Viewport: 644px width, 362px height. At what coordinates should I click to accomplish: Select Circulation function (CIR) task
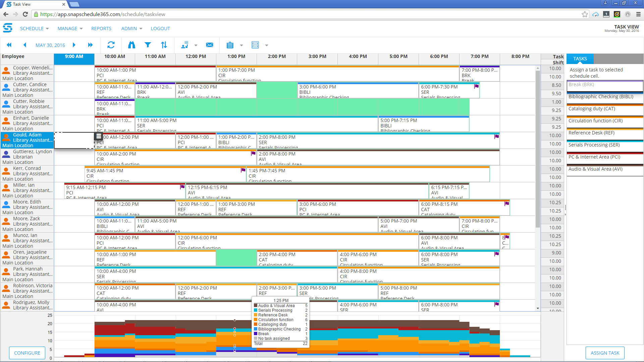point(595,121)
